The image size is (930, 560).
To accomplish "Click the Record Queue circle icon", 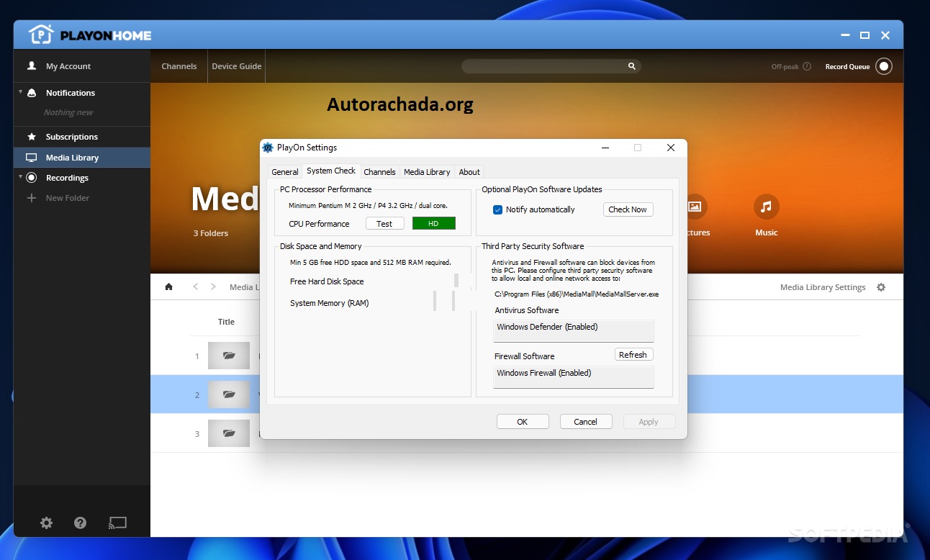I will 884,66.
